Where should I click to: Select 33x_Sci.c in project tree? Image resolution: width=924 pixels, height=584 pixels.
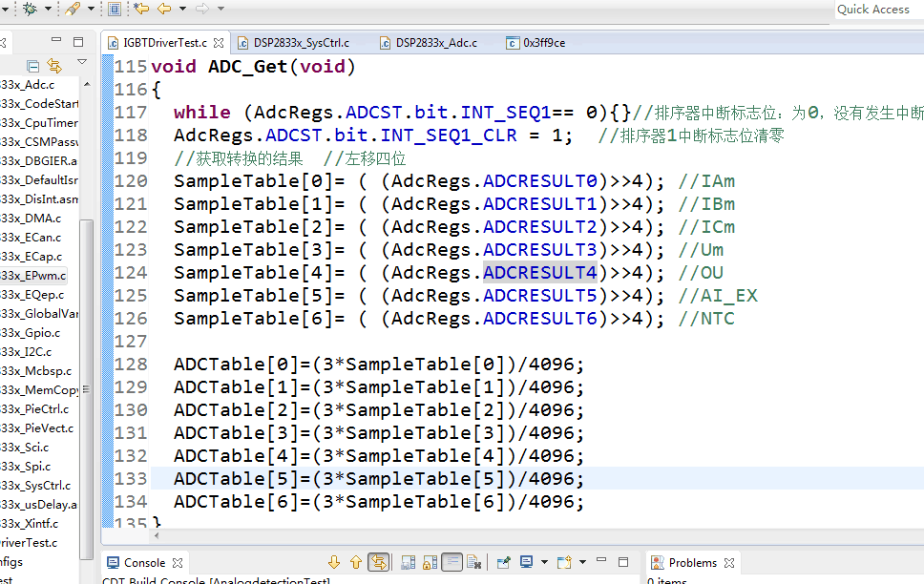tap(25, 447)
